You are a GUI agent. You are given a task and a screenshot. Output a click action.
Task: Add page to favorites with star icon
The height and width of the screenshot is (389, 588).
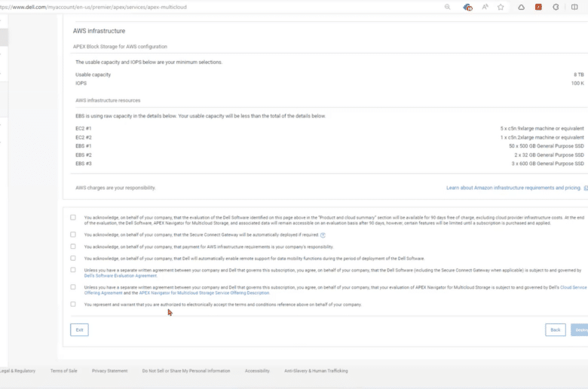pos(501,7)
